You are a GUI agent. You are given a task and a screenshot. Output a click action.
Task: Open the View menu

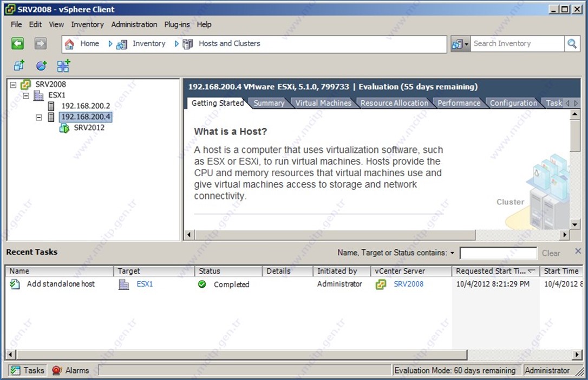(56, 24)
